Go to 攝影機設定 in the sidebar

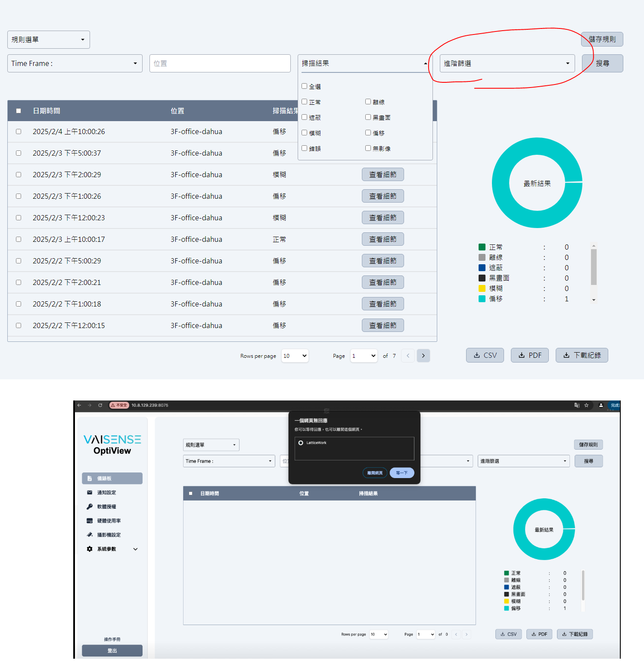[x=109, y=535]
